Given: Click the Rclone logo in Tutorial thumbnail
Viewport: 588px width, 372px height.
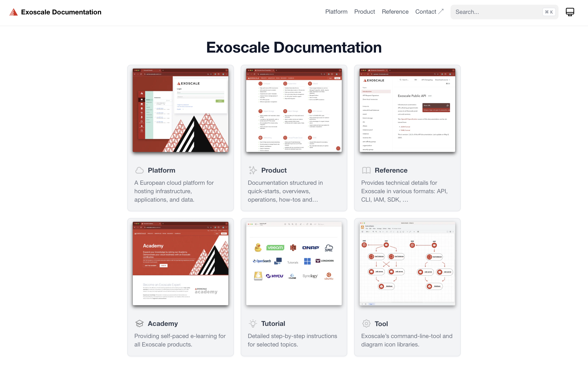Looking at the screenshot, I should [x=292, y=276].
